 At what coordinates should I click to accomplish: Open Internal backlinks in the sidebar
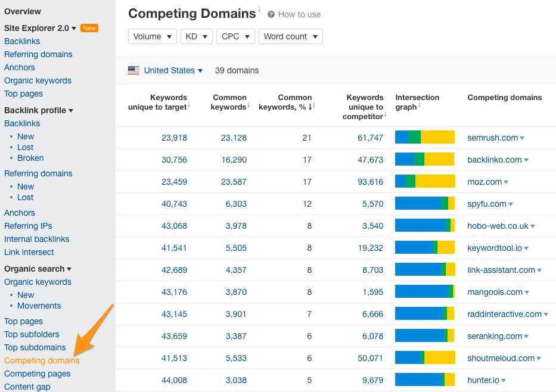(37, 239)
